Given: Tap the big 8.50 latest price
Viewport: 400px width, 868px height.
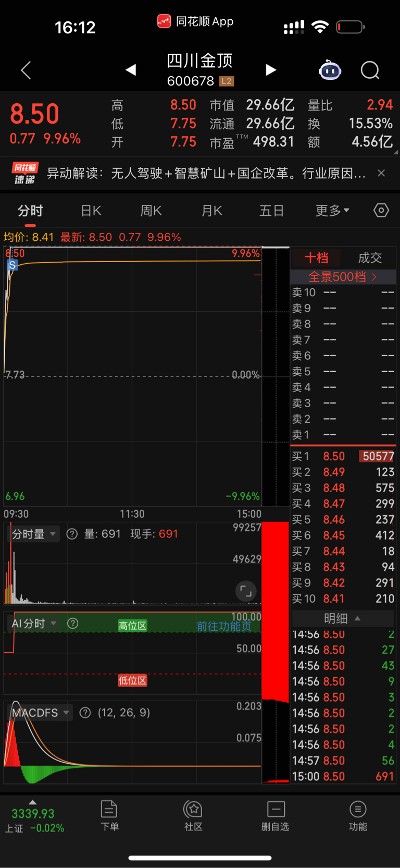Looking at the screenshot, I should [34, 114].
